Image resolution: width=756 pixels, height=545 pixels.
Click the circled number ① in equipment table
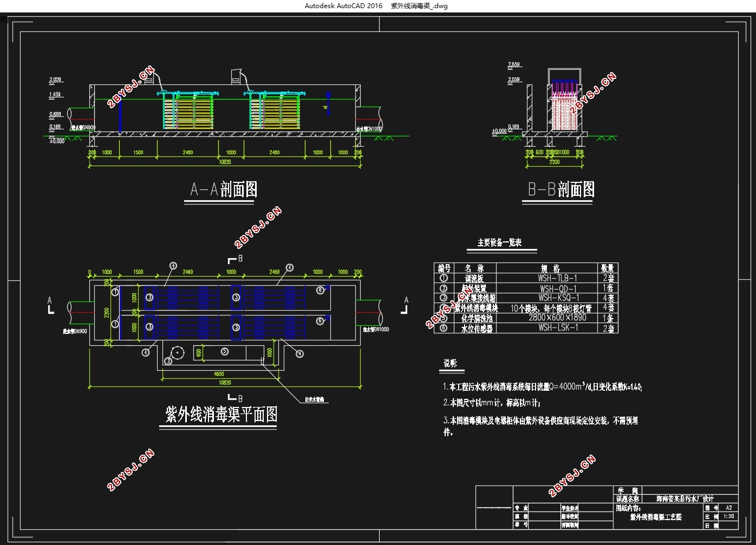pos(444,278)
